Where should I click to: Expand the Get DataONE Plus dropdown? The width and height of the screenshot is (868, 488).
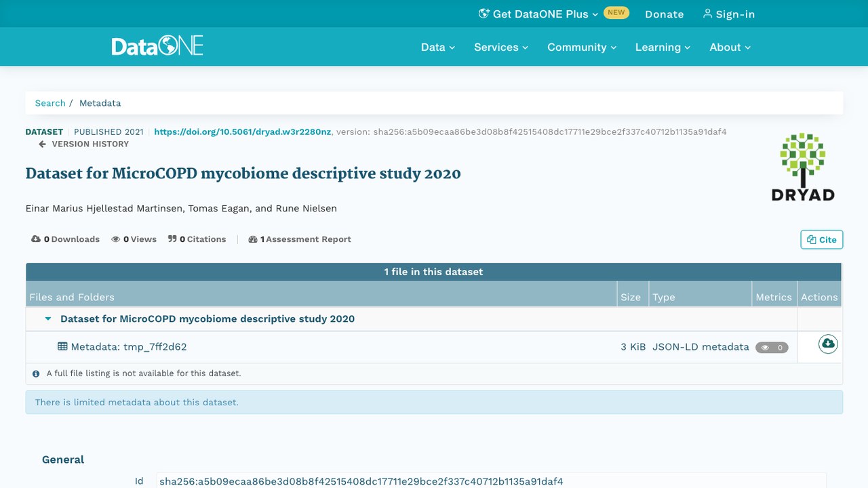tap(539, 14)
